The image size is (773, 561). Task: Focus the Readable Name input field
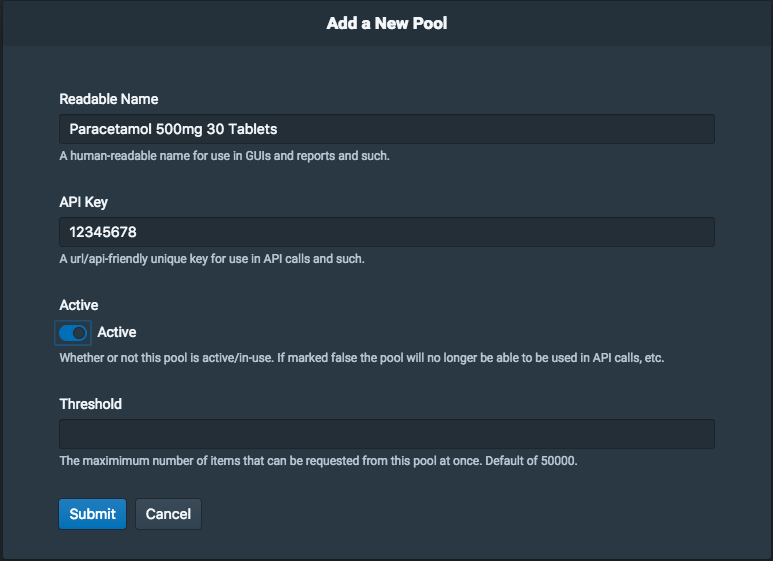pyautogui.click(x=386, y=129)
